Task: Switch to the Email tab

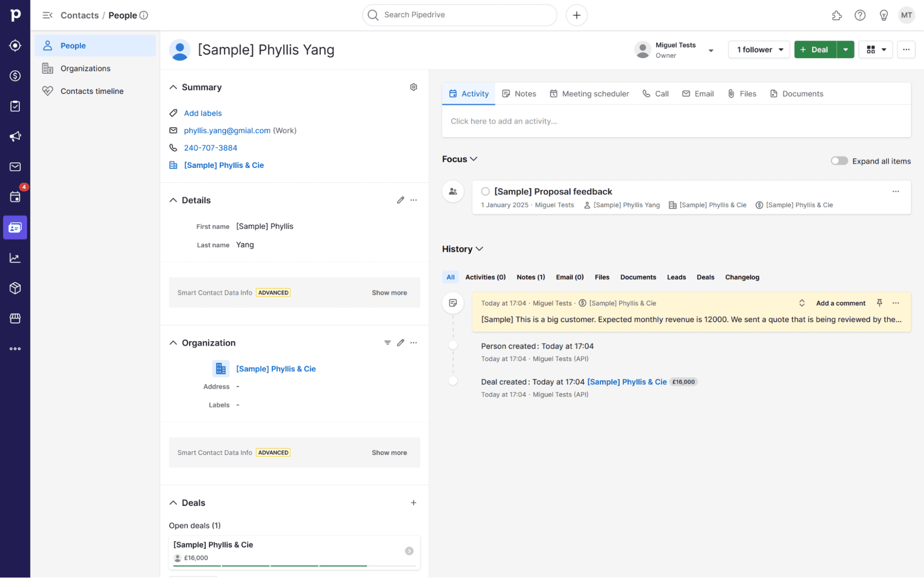Action: coord(698,93)
